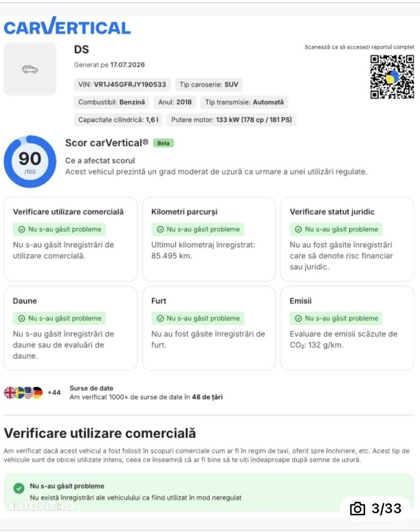The image size is (420, 532).
Task: Select the VIN number chip
Action: coord(122,85)
